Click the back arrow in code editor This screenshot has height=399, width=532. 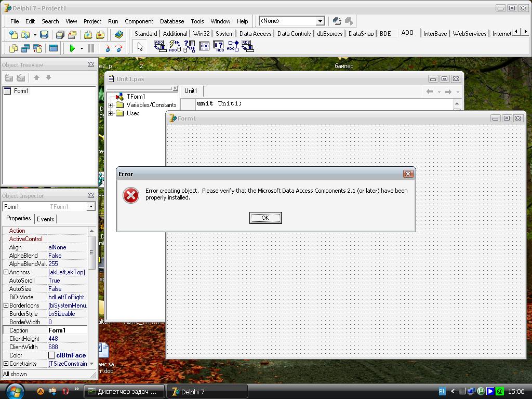[430, 91]
